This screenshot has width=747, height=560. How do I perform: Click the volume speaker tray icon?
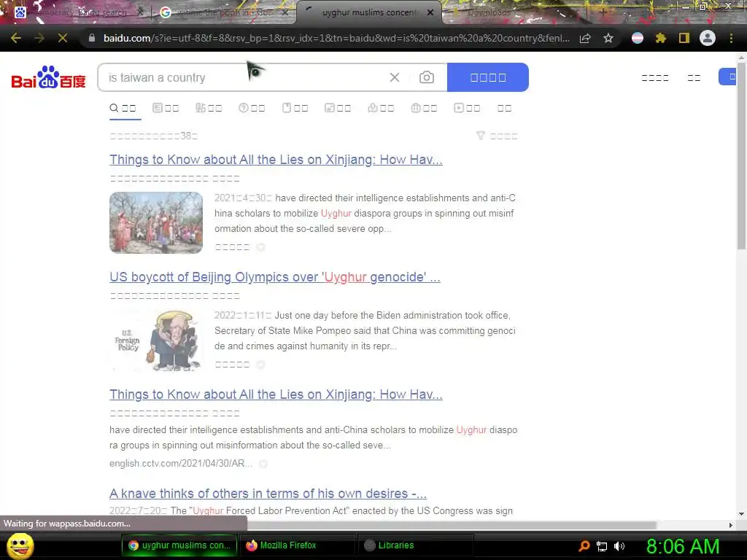619,546
